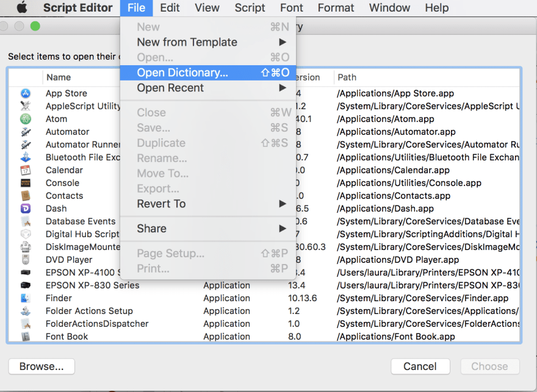Open the Format menu

(x=336, y=7)
